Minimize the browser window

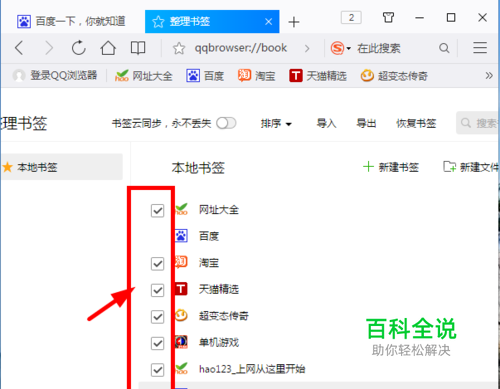419,17
